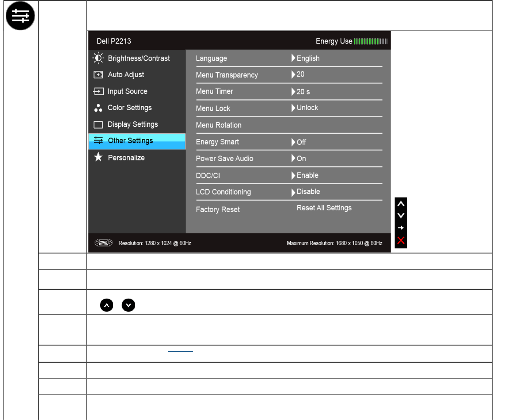
Task: Expand the LCD Conditioning Disable option
Action: [x=306, y=192]
